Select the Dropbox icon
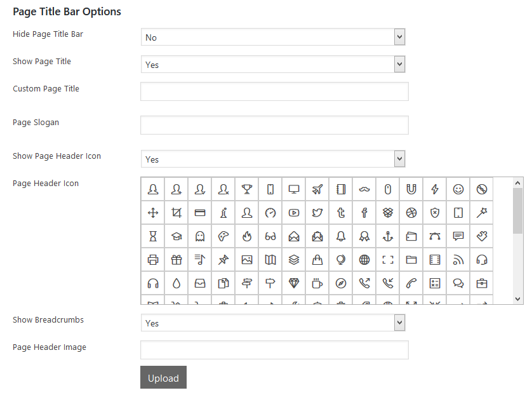 [x=388, y=213]
